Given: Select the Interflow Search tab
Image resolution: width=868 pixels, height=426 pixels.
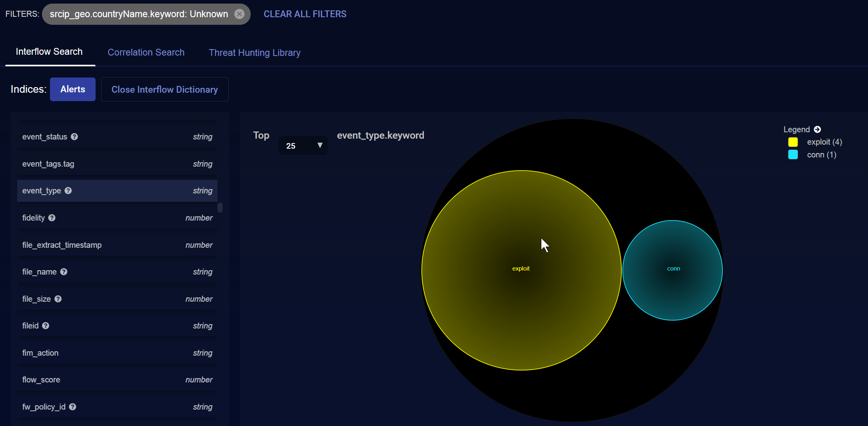Looking at the screenshot, I should click(49, 52).
